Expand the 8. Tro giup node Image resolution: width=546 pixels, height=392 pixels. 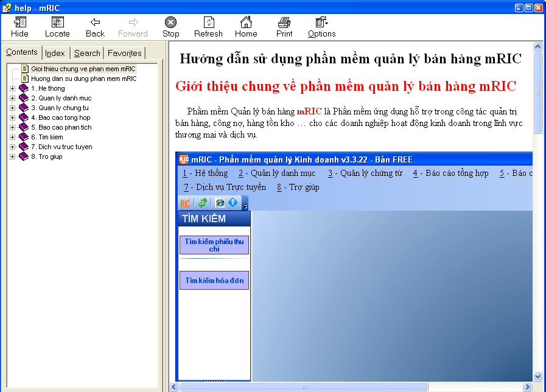click(13, 156)
